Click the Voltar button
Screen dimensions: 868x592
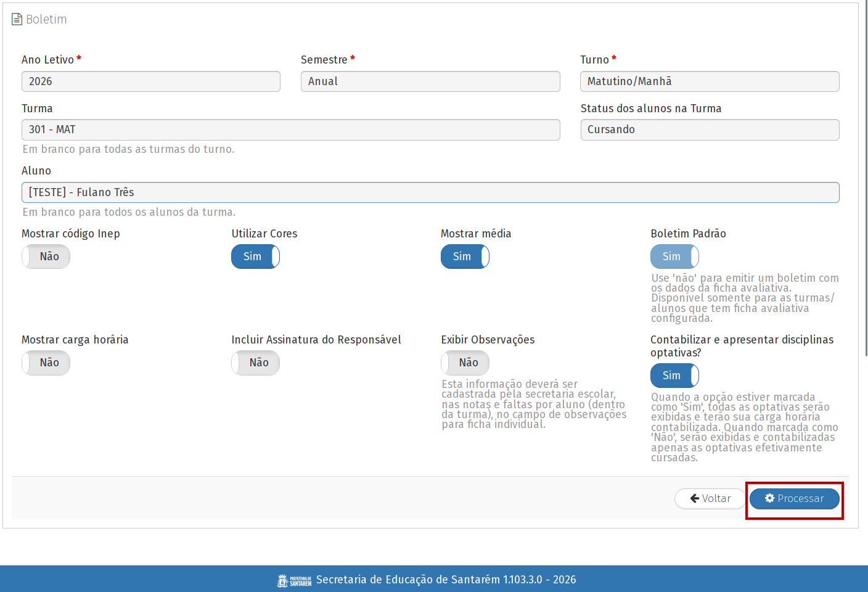(710, 498)
